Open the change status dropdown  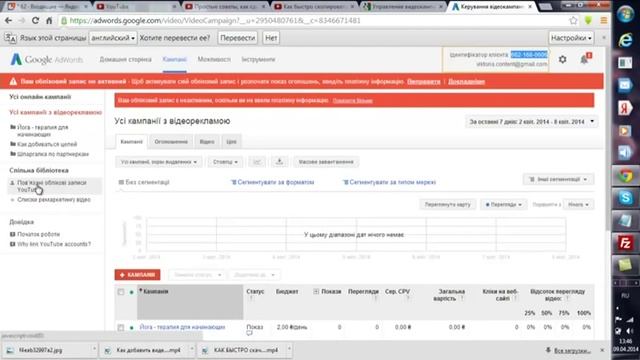pos(197,275)
